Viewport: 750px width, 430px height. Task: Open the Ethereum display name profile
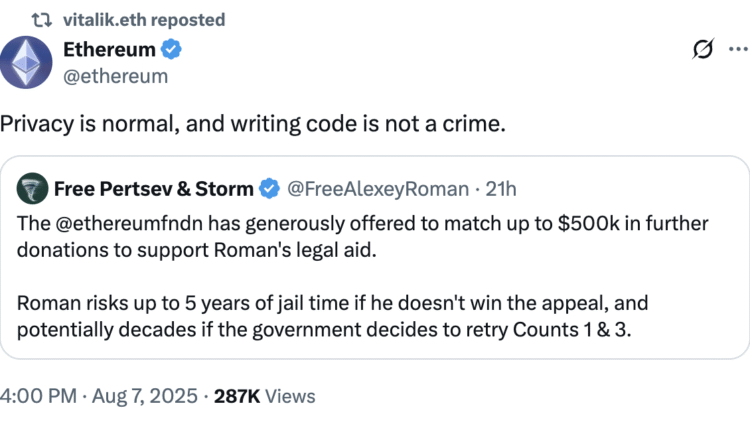(x=110, y=49)
